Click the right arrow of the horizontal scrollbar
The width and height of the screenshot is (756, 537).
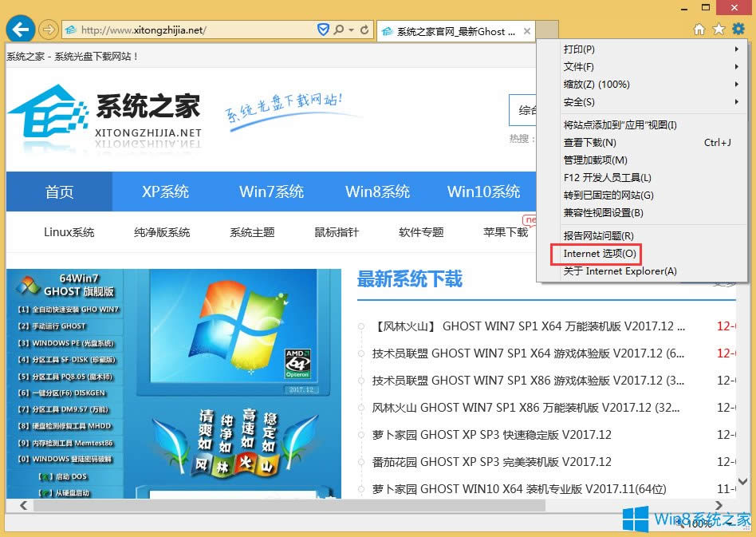[719, 504]
